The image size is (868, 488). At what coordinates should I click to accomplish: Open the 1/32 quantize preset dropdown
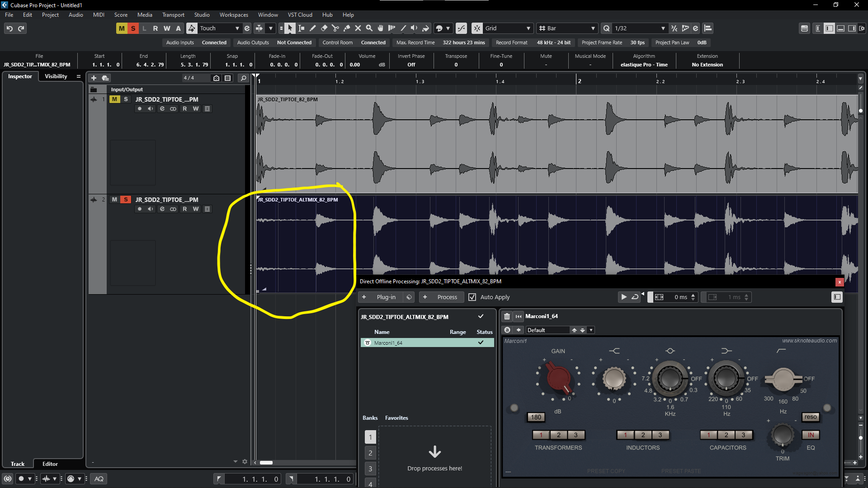[x=663, y=28]
